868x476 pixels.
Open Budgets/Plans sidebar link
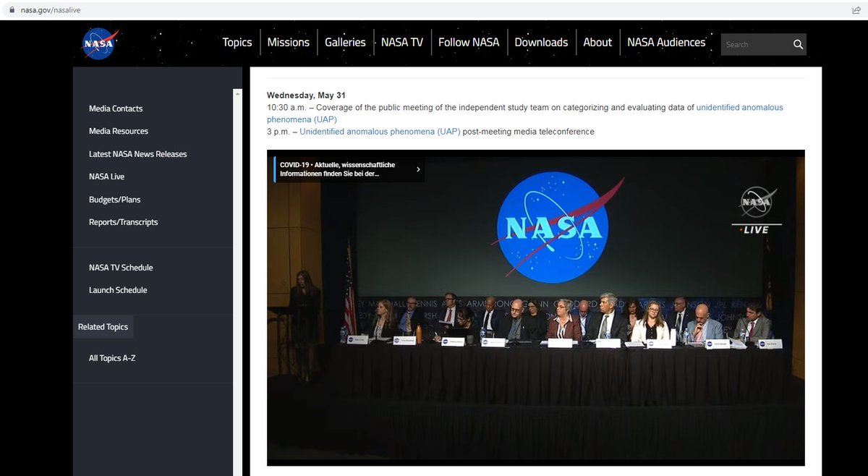(115, 199)
